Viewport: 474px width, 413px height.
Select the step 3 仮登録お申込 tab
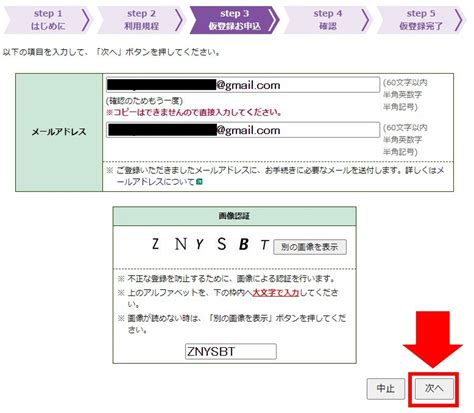(x=234, y=20)
